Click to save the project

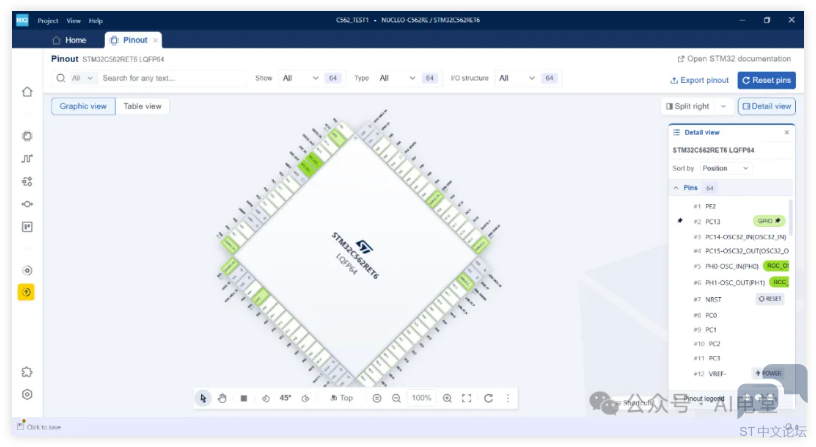(39, 427)
